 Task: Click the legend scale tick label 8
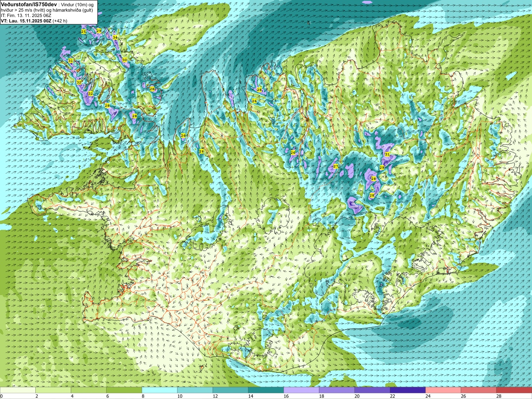tap(143, 396)
